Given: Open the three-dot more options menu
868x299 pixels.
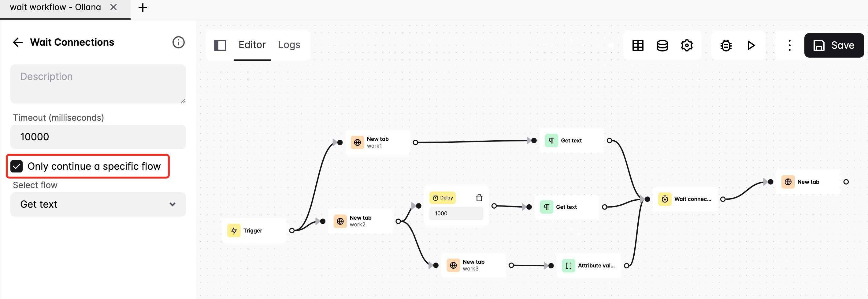Looking at the screenshot, I should coord(789,45).
